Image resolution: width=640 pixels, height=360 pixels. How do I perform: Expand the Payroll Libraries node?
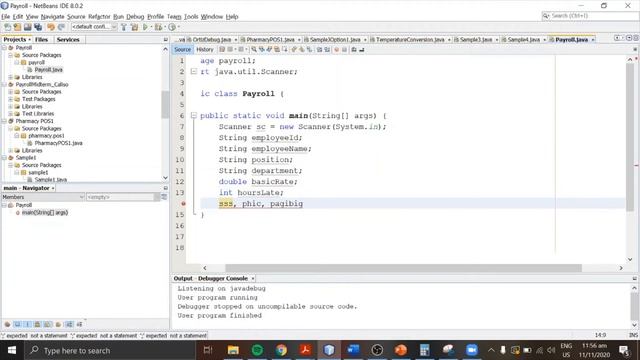(11, 77)
